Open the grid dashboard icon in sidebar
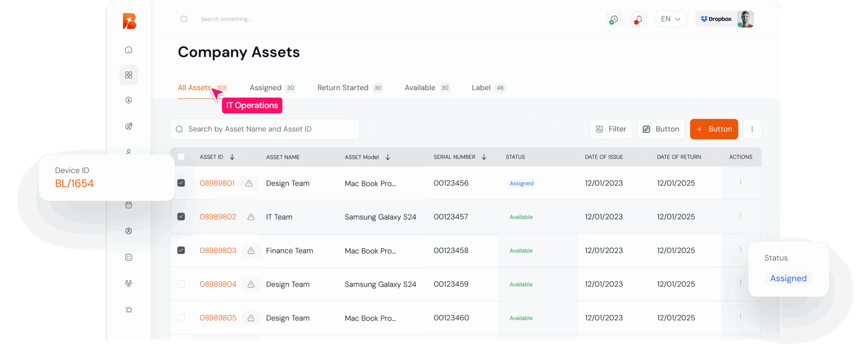 pyautogui.click(x=129, y=75)
